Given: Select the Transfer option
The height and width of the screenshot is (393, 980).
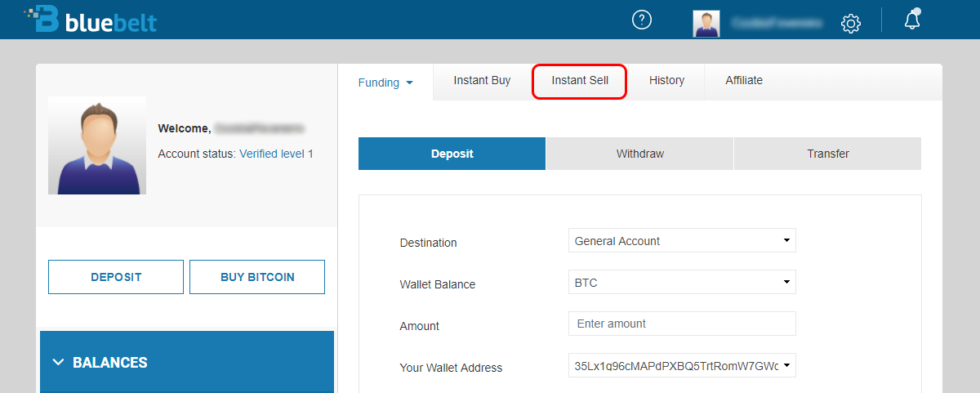Looking at the screenshot, I should (828, 154).
